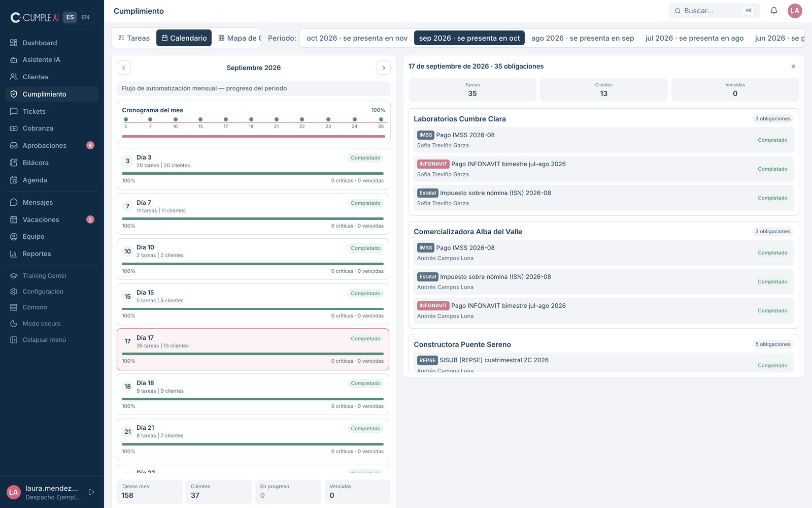The image size is (812, 508).
Task: Open the Dashboard sidebar icon
Action: pos(14,43)
